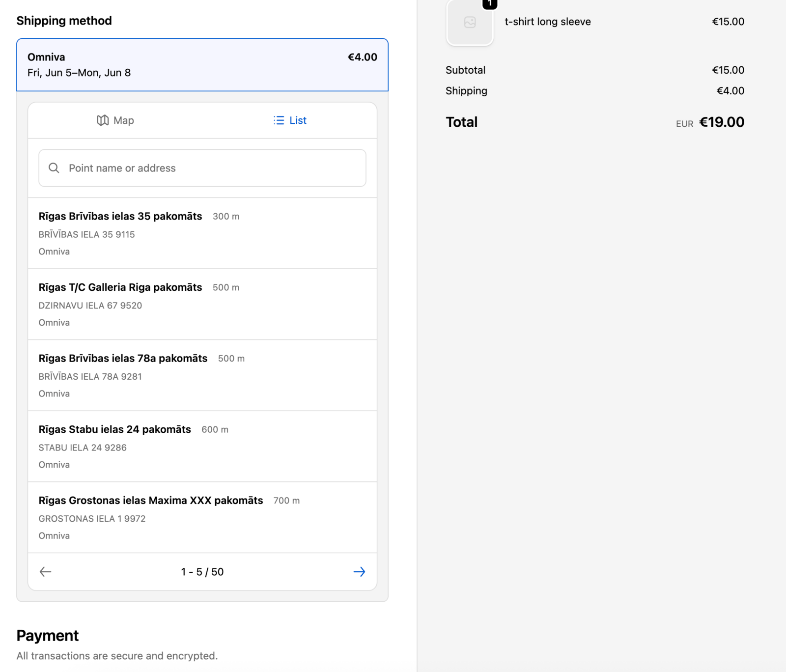Click the map icon beside Map
Viewport: 786px width, 672px height.
[x=103, y=120]
